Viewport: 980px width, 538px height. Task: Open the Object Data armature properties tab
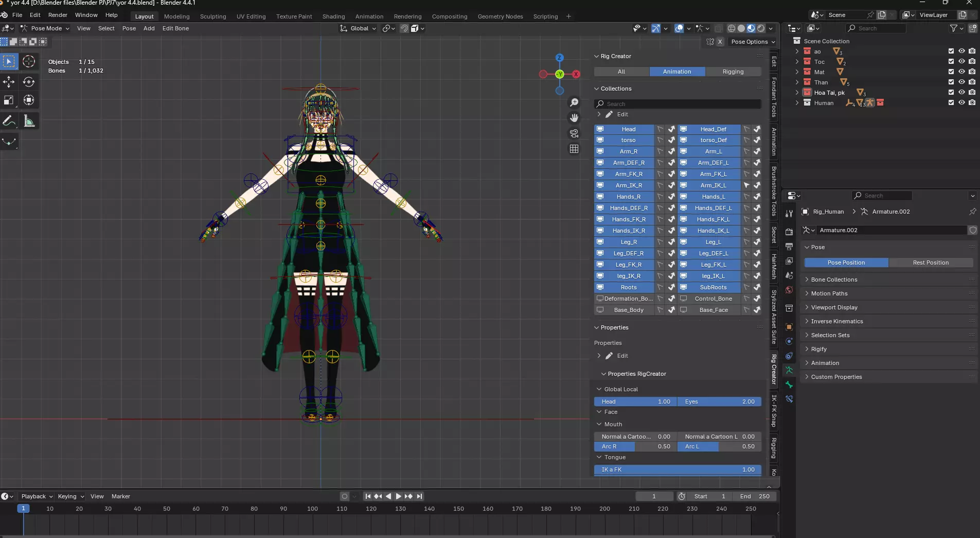coord(789,370)
